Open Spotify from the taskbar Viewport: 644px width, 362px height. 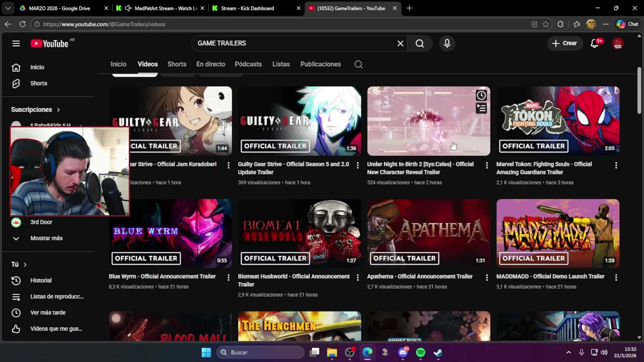(421, 352)
